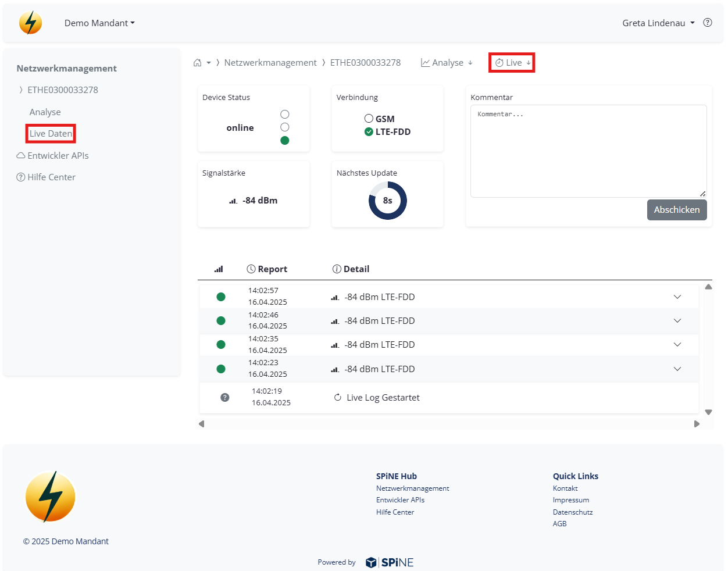Click the Abschicken button
This screenshot has width=728, height=571.
click(x=677, y=210)
